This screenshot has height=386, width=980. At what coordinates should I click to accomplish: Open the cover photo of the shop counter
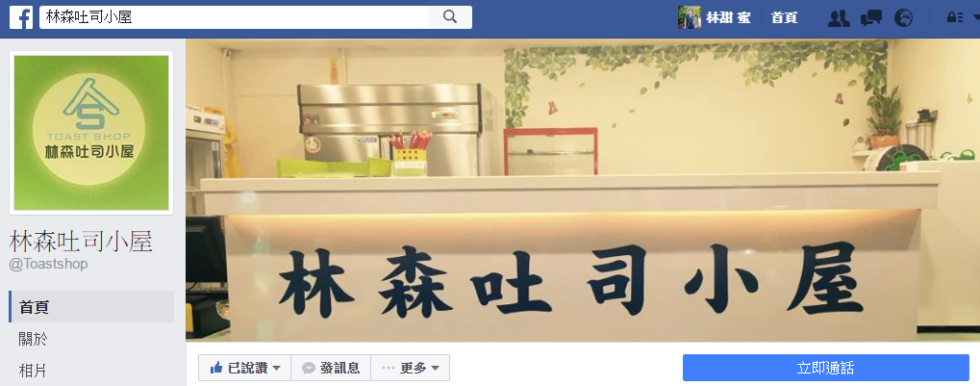[x=583, y=191]
